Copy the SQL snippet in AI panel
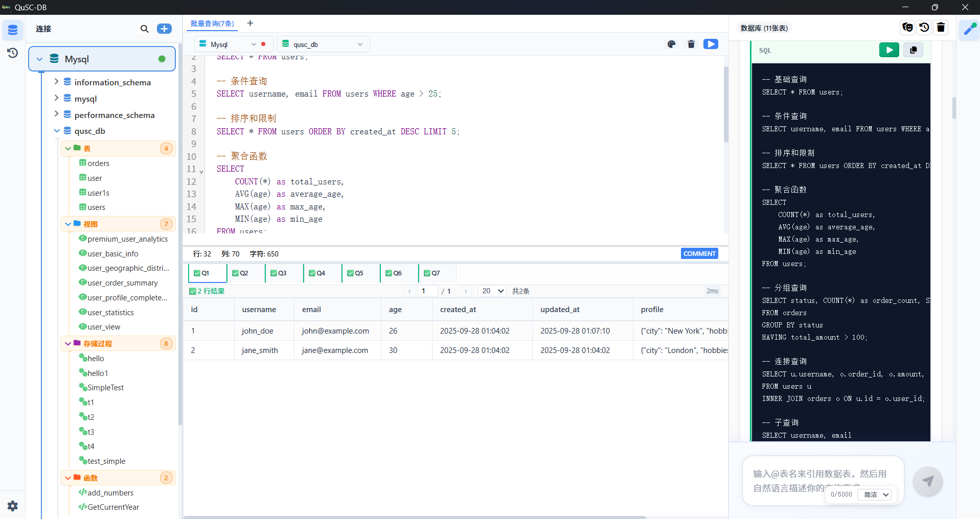This screenshot has width=980, height=519. click(913, 50)
